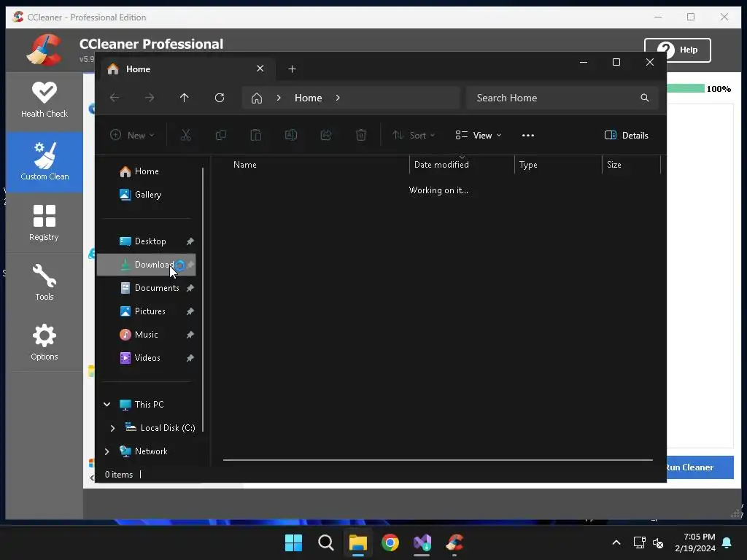Image resolution: width=747 pixels, height=560 pixels.
Task: Go forward in File Explorer
Action: [150, 98]
